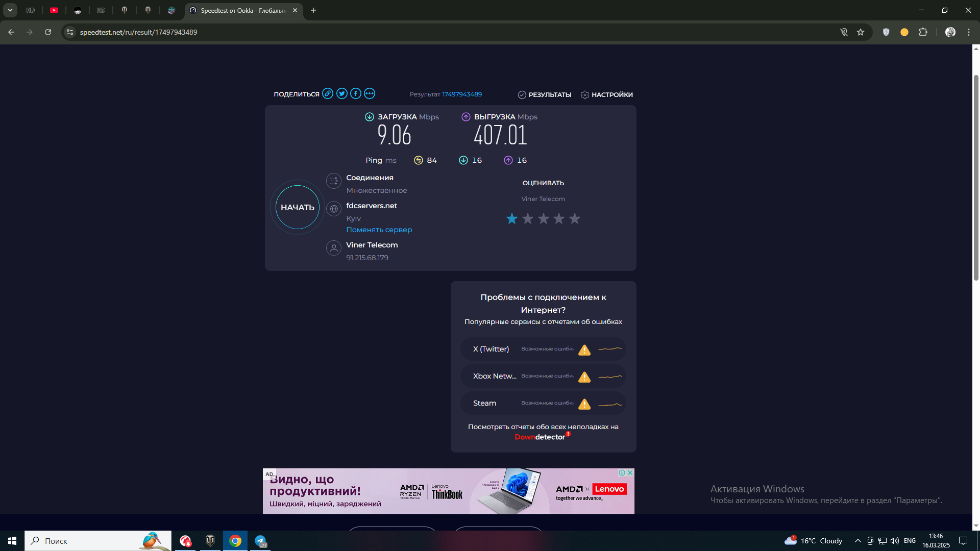Switch to the YouTube tab
Screen dimensions: 980x551
[54, 10]
